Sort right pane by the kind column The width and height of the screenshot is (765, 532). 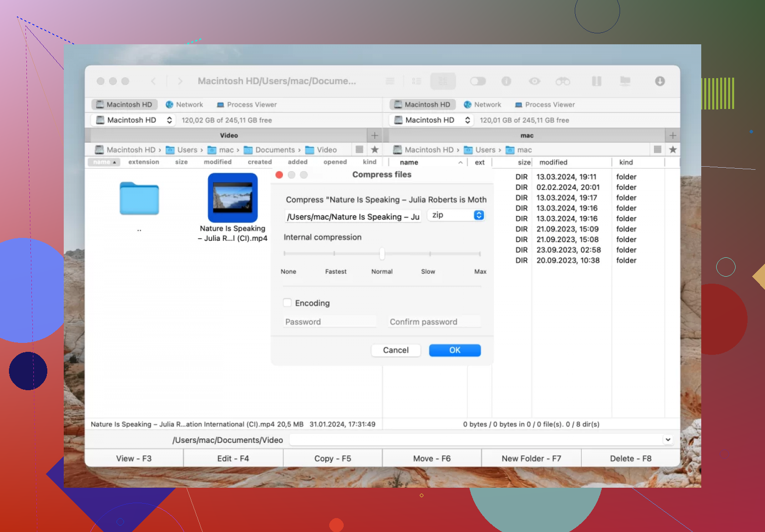(626, 162)
